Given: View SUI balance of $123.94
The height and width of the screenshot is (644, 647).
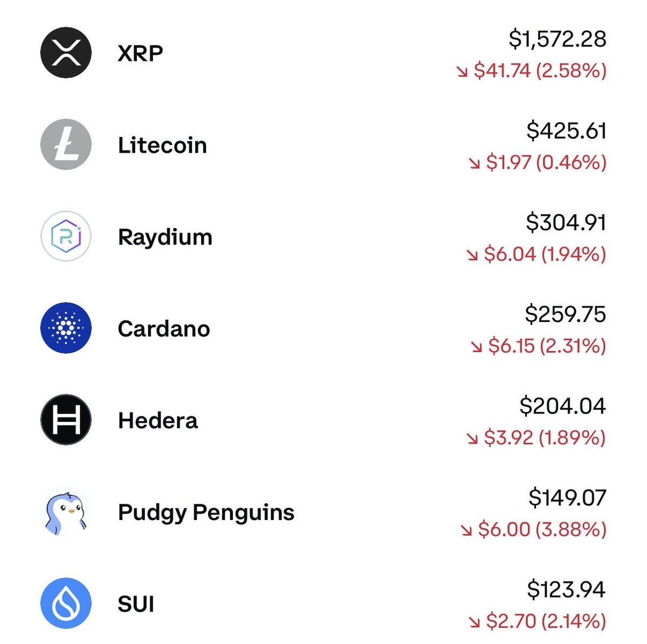Looking at the screenshot, I should pyautogui.click(x=566, y=589).
